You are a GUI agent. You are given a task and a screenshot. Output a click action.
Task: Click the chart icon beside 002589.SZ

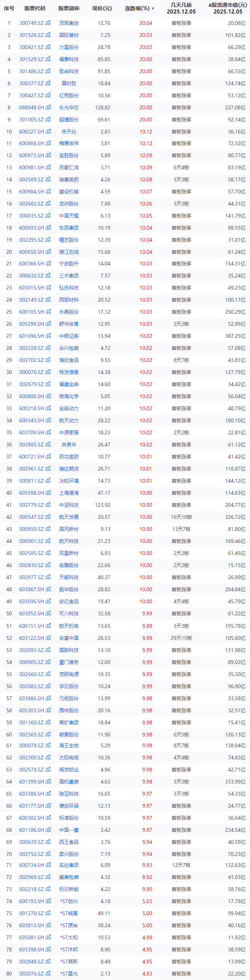48,179
